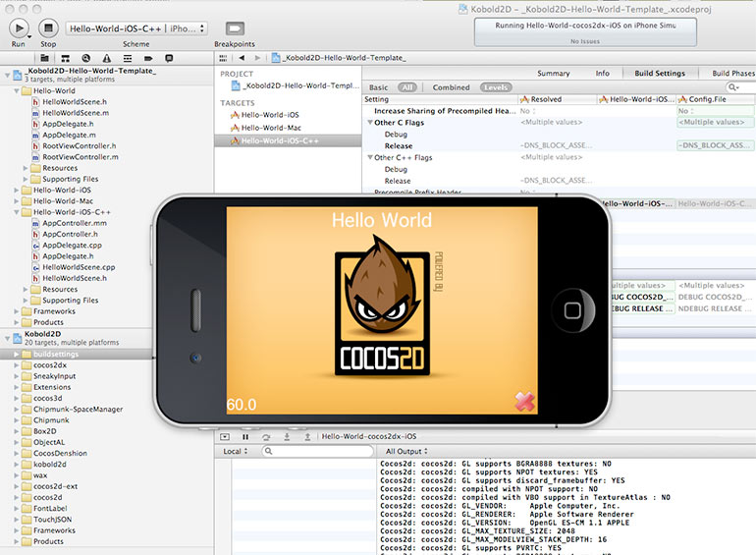Switch to Levels view

496,87
